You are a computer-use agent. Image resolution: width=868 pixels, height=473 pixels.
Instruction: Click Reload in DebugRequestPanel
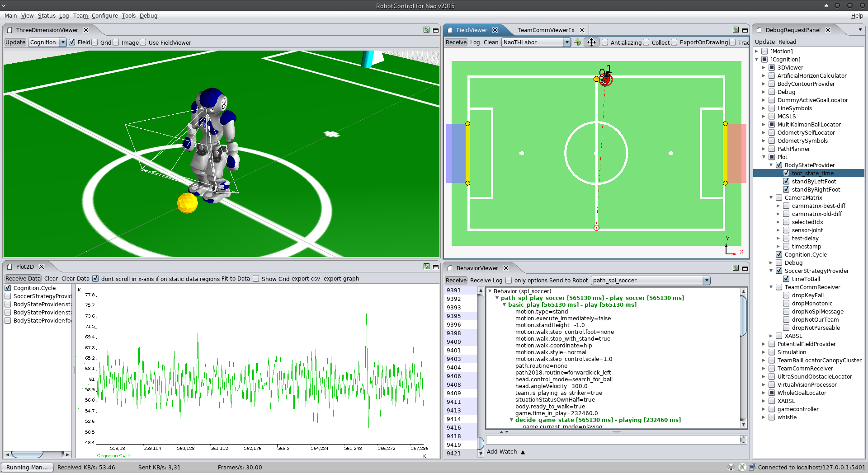tap(787, 42)
